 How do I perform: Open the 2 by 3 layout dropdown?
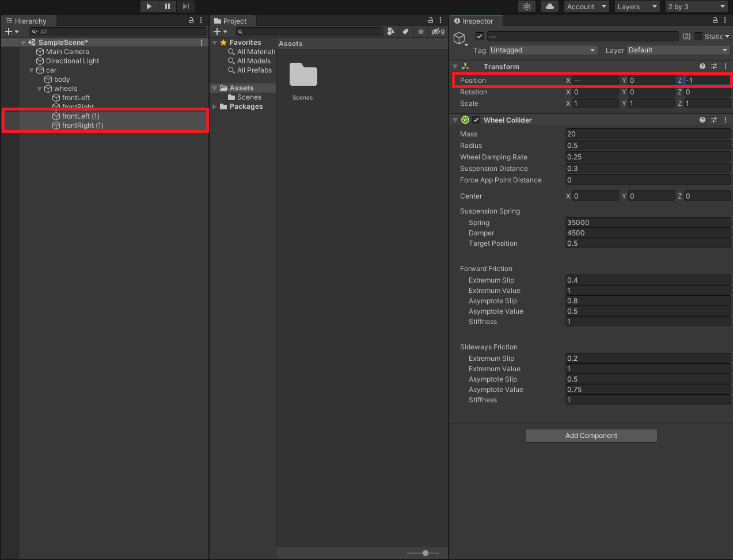[697, 6]
